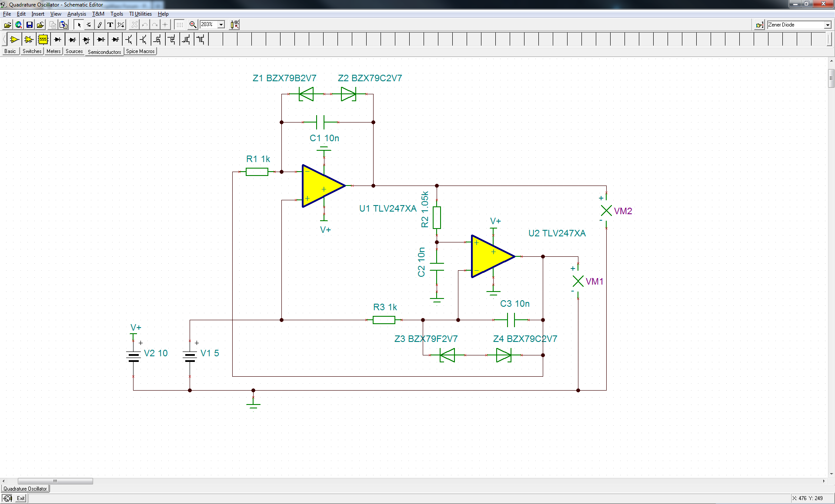Click the fourth toolbar open-folder icon
Image resolution: width=835 pixels, height=504 pixels.
pyautogui.click(x=40, y=25)
